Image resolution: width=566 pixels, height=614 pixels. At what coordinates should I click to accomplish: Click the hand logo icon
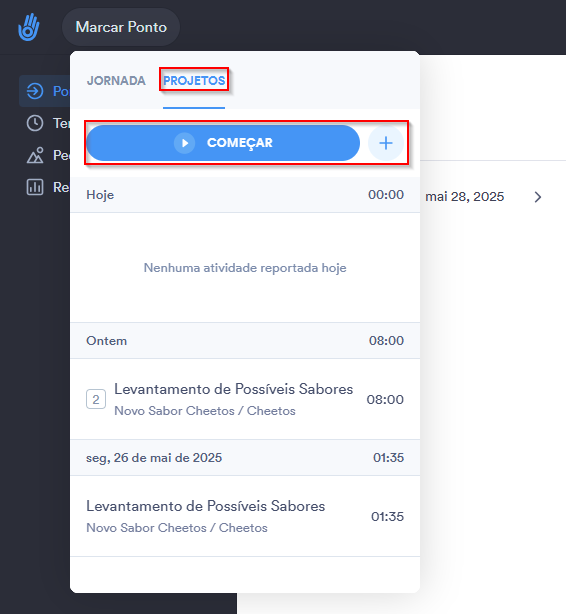pos(29,27)
